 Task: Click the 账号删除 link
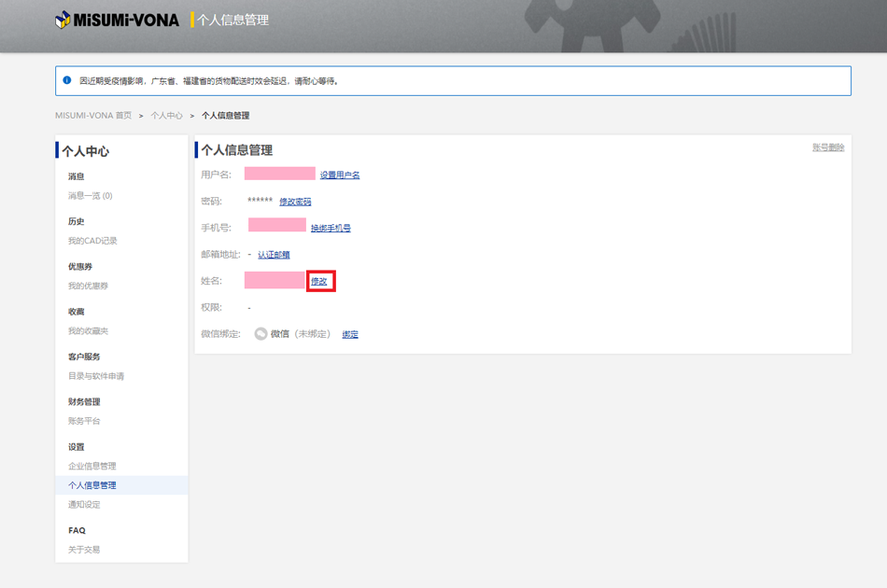(827, 147)
